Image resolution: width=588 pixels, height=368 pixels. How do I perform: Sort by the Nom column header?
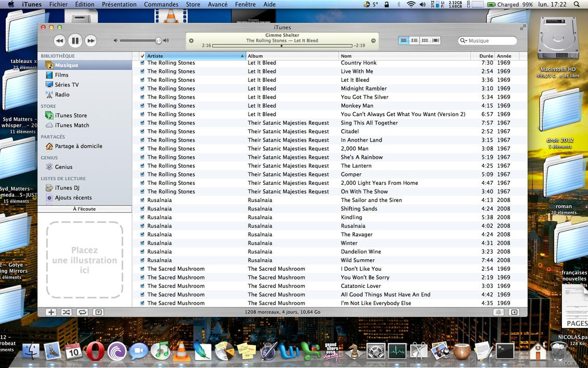click(x=404, y=56)
